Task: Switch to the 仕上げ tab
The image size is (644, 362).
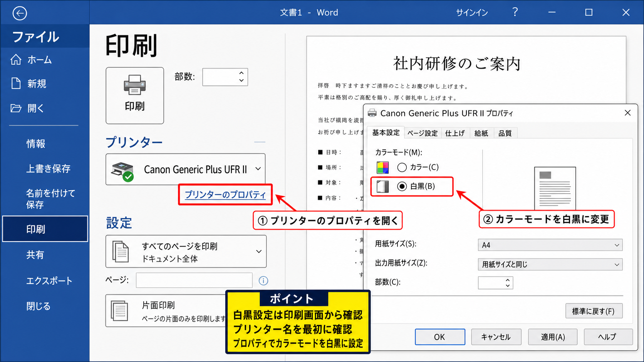Action: pos(455,133)
